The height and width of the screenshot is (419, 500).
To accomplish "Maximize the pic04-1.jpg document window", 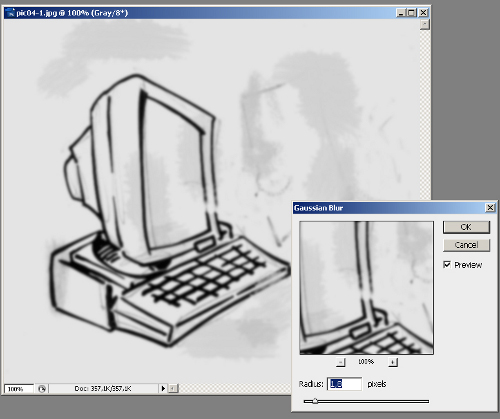I will [412, 13].
